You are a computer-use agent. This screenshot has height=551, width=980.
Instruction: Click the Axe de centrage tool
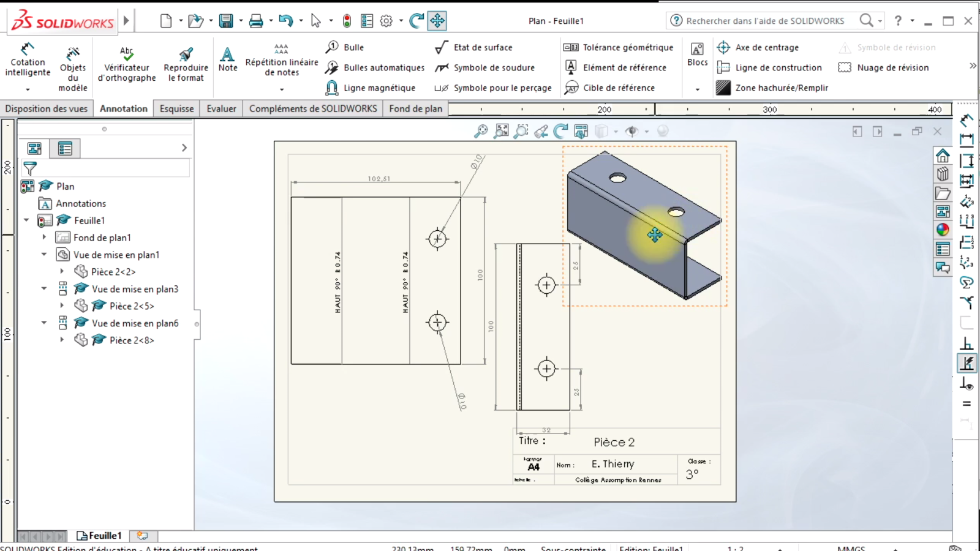point(758,47)
